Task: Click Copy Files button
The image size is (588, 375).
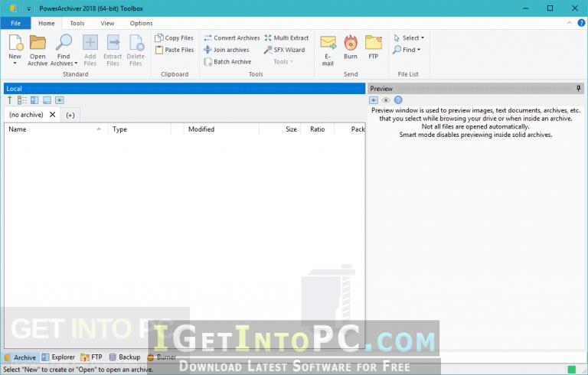Action: click(x=175, y=37)
